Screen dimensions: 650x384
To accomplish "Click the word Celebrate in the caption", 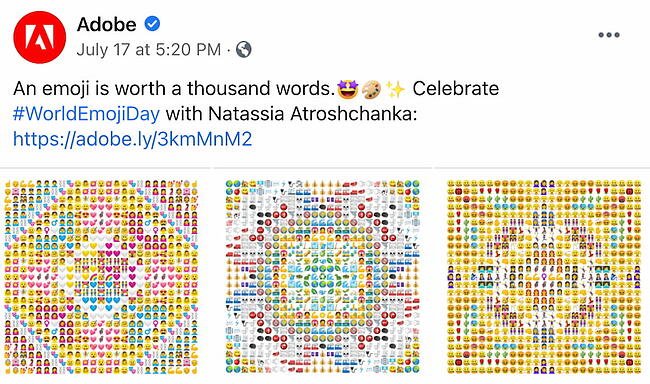I will pyautogui.click(x=456, y=89).
